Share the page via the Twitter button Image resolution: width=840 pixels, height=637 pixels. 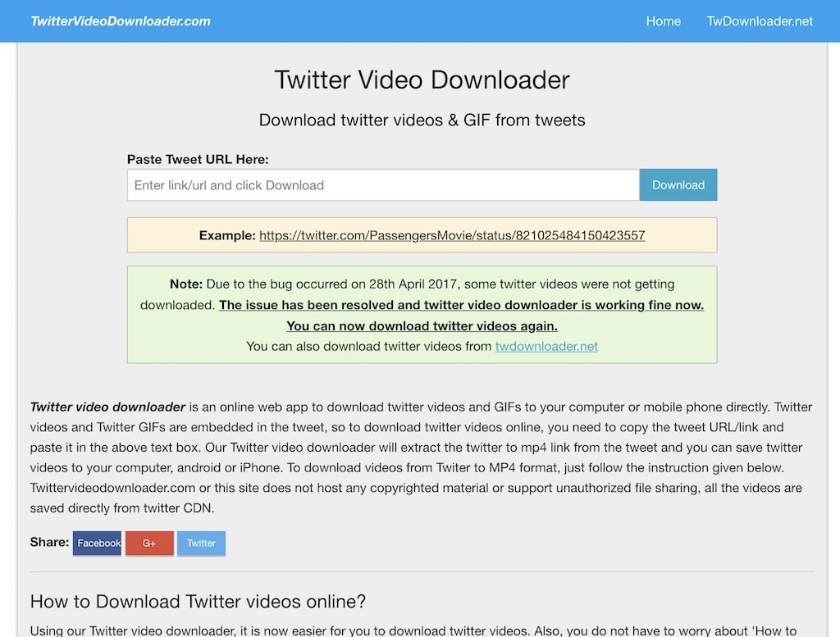[x=202, y=544]
